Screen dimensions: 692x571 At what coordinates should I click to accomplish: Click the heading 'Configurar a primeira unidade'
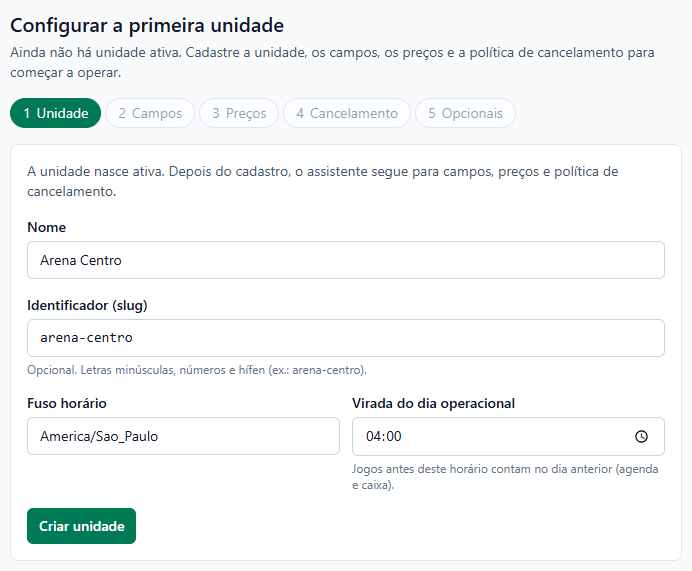[147, 26]
